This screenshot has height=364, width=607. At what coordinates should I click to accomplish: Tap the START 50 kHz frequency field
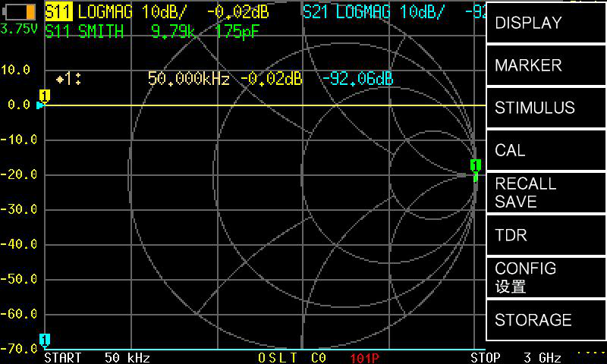point(97,357)
